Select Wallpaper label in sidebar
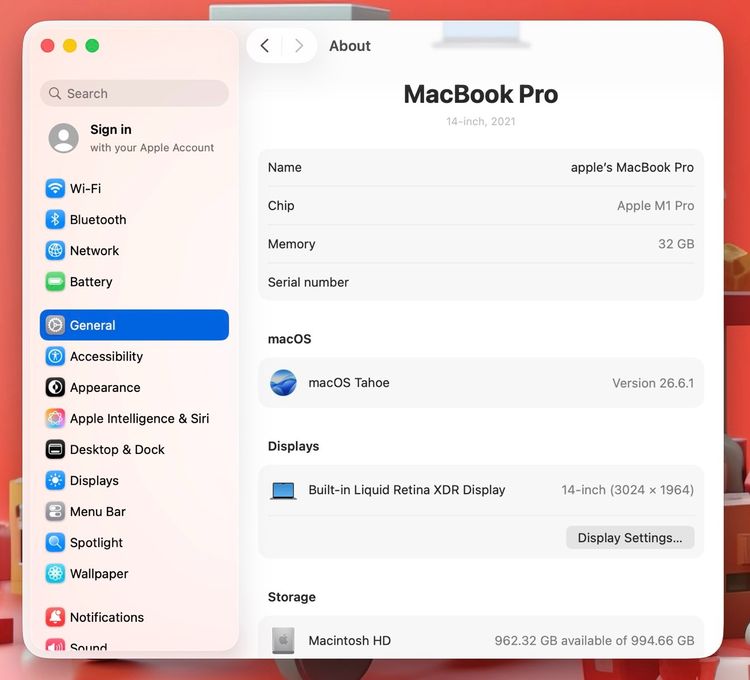Screen dimensions: 750x680 pos(99,574)
